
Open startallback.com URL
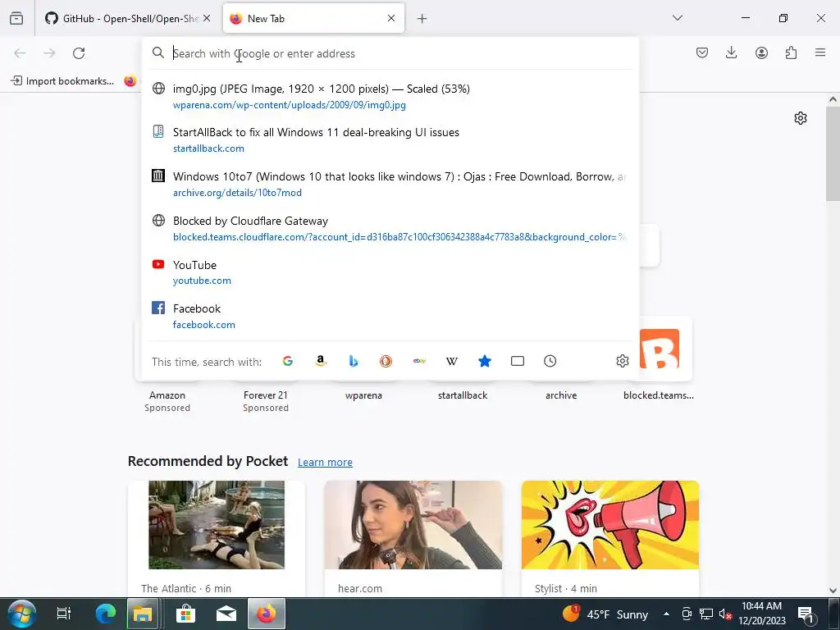[208, 148]
